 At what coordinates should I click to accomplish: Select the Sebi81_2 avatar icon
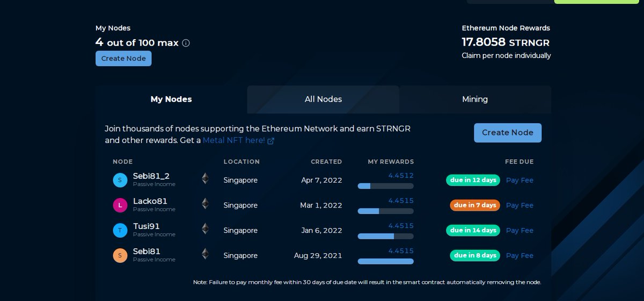point(120,180)
